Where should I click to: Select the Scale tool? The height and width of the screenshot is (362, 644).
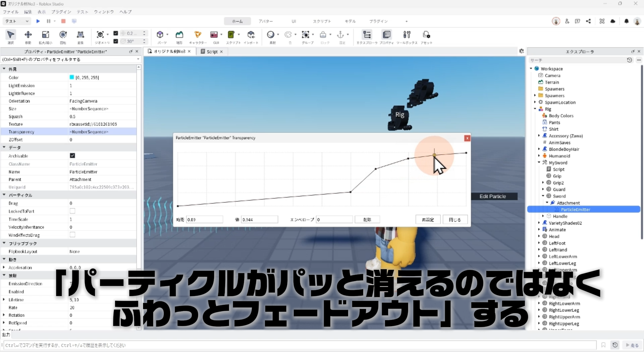click(45, 35)
